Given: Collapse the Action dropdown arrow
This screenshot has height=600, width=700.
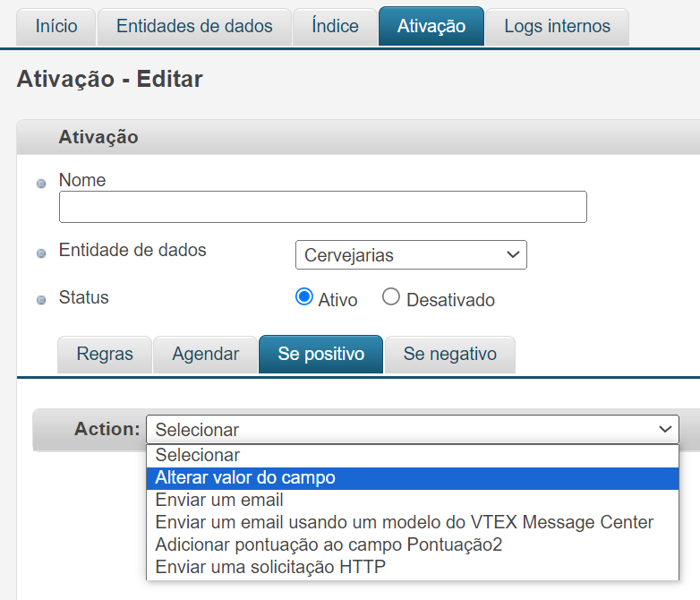Looking at the screenshot, I should coord(665,430).
